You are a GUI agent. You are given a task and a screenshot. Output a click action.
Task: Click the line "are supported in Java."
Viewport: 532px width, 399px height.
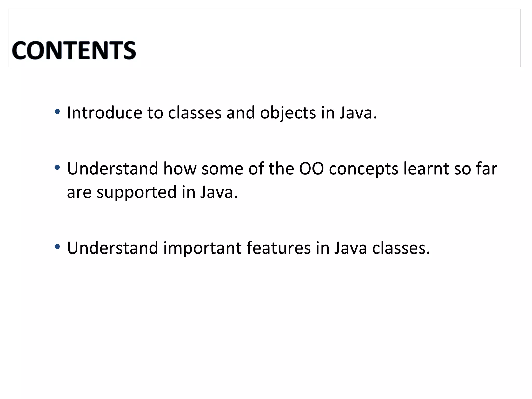pyautogui.click(x=152, y=192)
